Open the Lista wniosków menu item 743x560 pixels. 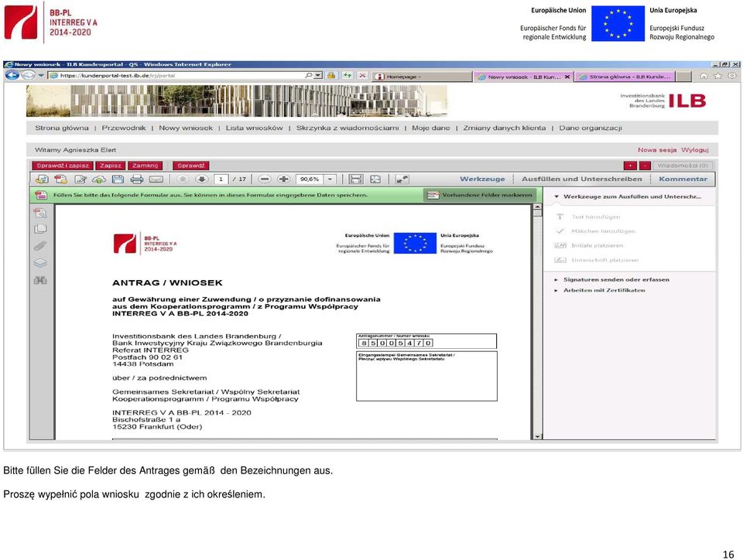254,128
